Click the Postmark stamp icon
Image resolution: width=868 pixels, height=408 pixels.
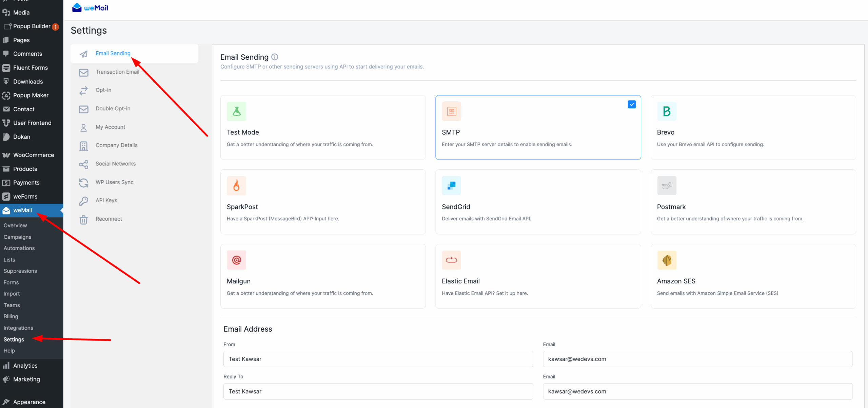click(666, 186)
